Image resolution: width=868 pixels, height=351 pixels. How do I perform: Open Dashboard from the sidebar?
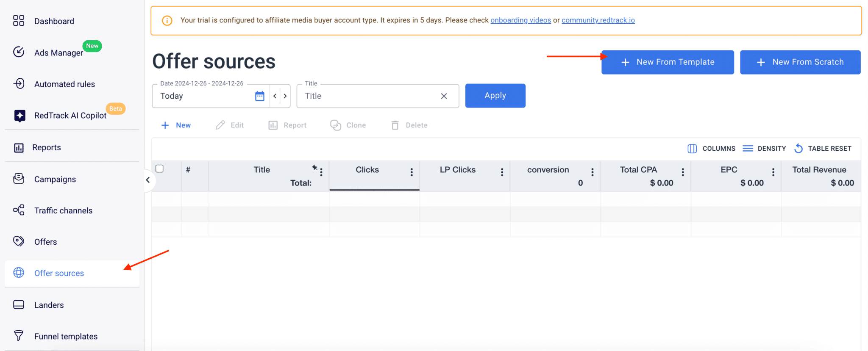click(x=54, y=21)
